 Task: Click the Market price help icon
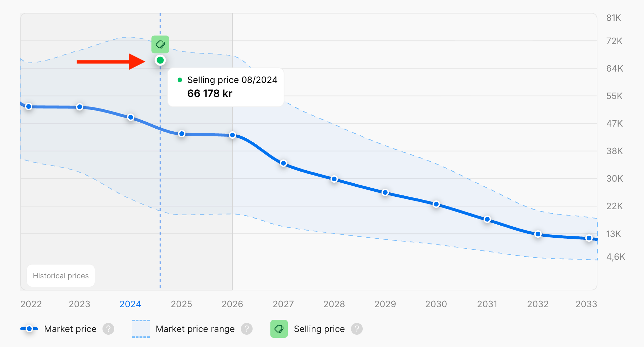pyautogui.click(x=109, y=329)
